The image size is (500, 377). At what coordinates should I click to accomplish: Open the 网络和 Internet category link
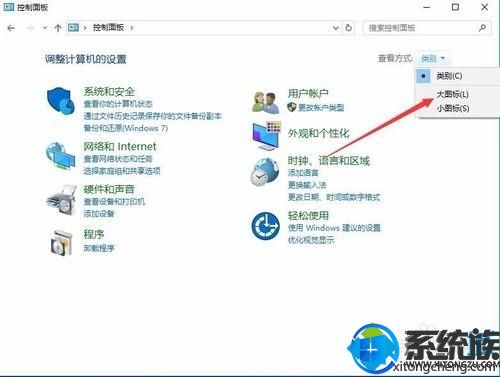[120, 146]
